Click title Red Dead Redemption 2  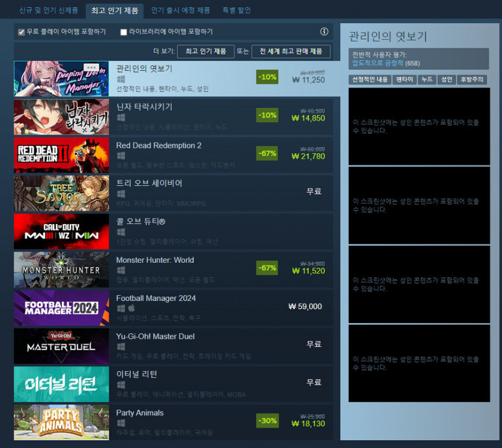pyautogui.click(x=159, y=145)
